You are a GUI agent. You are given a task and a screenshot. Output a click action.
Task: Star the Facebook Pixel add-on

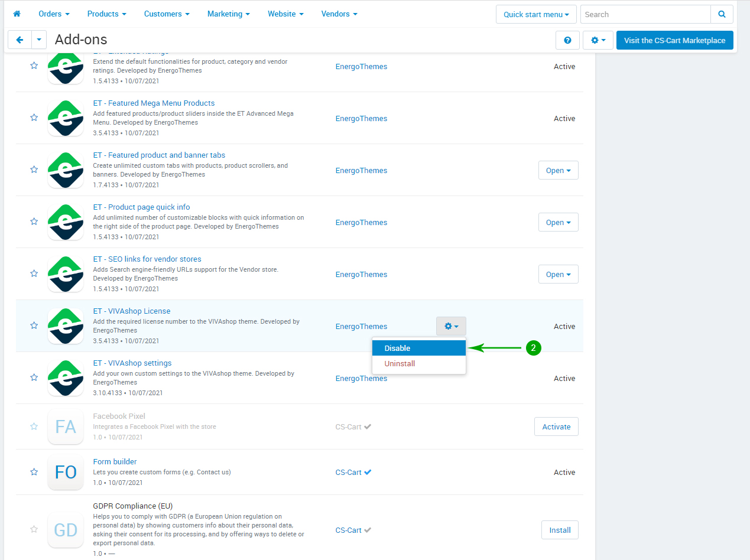tap(34, 426)
